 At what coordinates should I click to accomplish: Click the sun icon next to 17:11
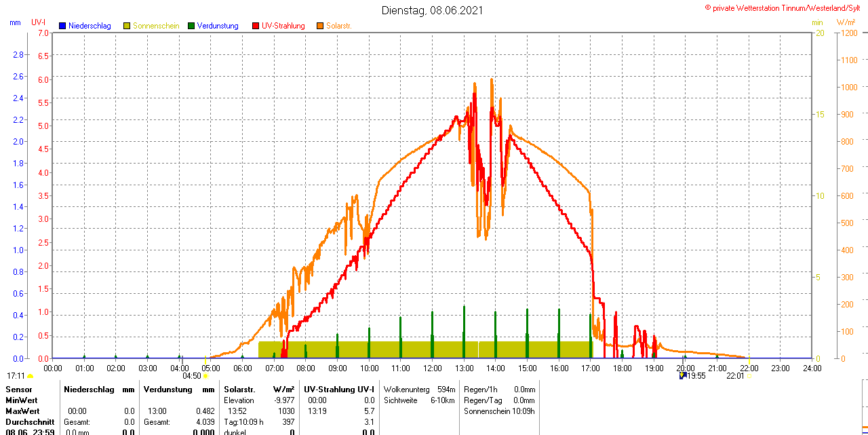click(31, 376)
